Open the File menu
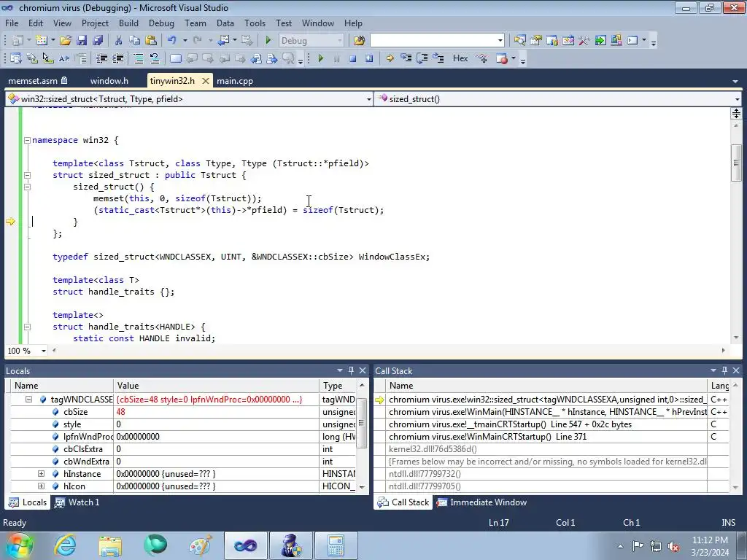Image resolution: width=747 pixels, height=560 pixels. click(12, 23)
